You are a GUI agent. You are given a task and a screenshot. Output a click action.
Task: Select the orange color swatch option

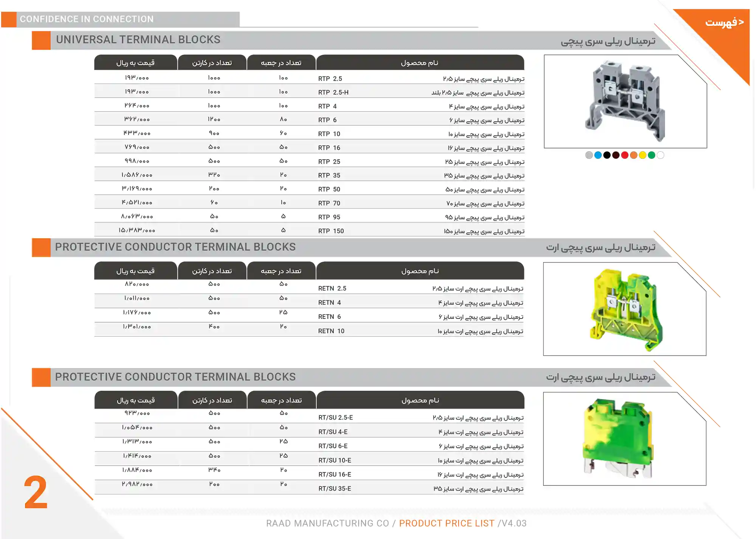(634, 155)
